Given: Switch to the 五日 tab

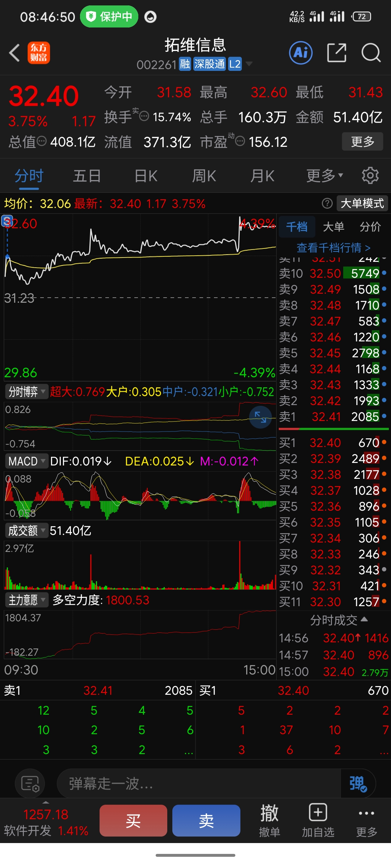Looking at the screenshot, I should (x=87, y=176).
